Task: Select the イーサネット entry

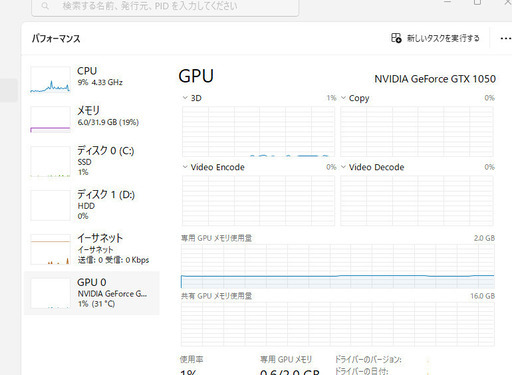Action: [92, 249]
